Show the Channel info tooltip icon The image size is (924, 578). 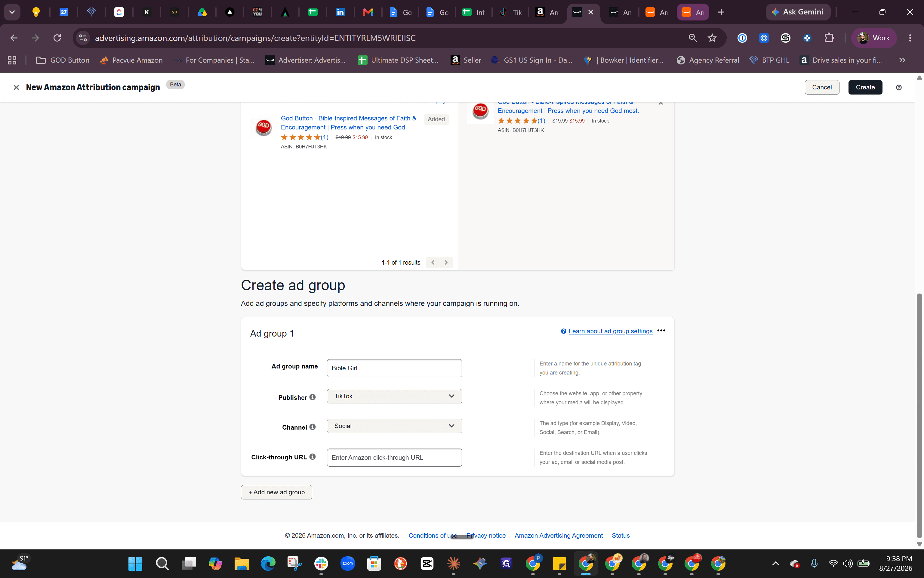(x=312, y=427)
